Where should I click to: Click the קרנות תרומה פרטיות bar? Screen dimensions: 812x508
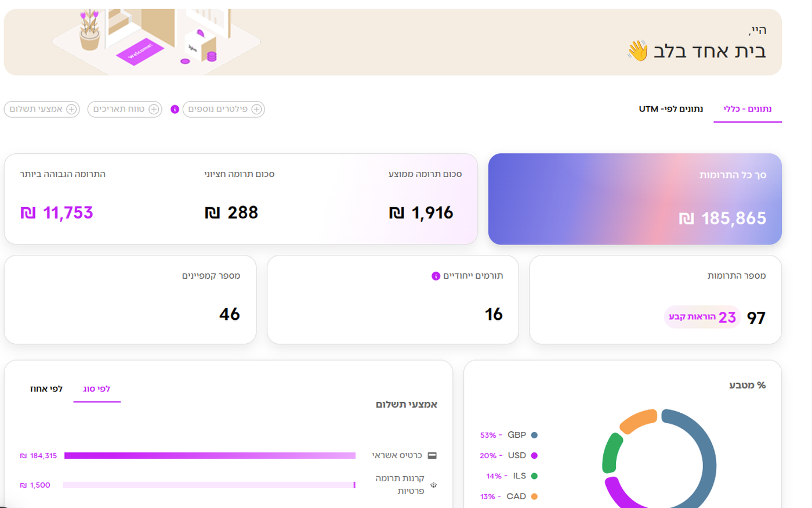[x=209, y=485]
